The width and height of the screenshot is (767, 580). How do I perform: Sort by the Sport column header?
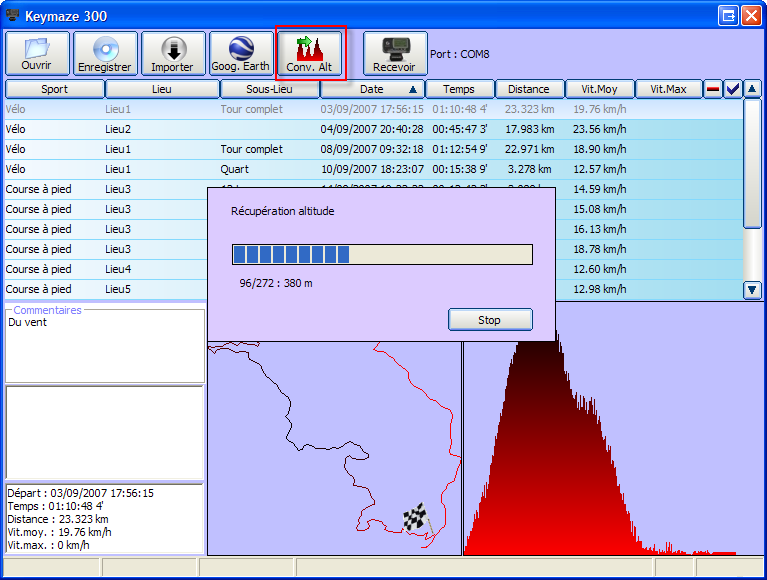pos(55,89)
